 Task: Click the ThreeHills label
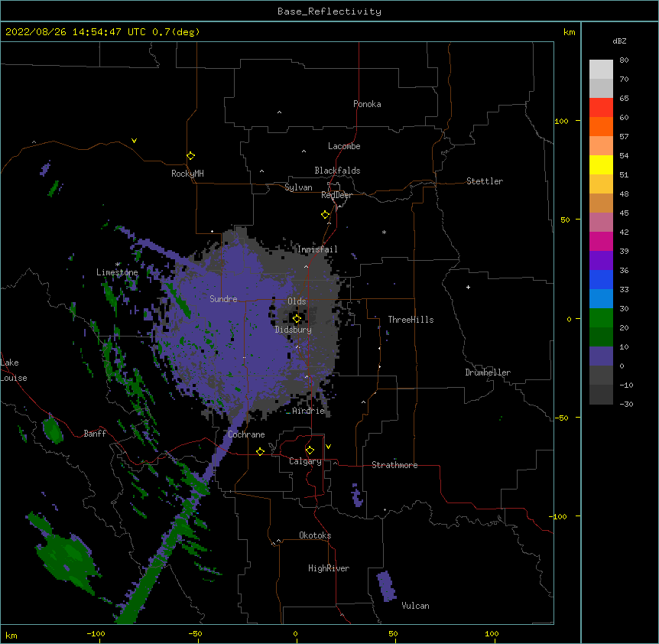411,320
